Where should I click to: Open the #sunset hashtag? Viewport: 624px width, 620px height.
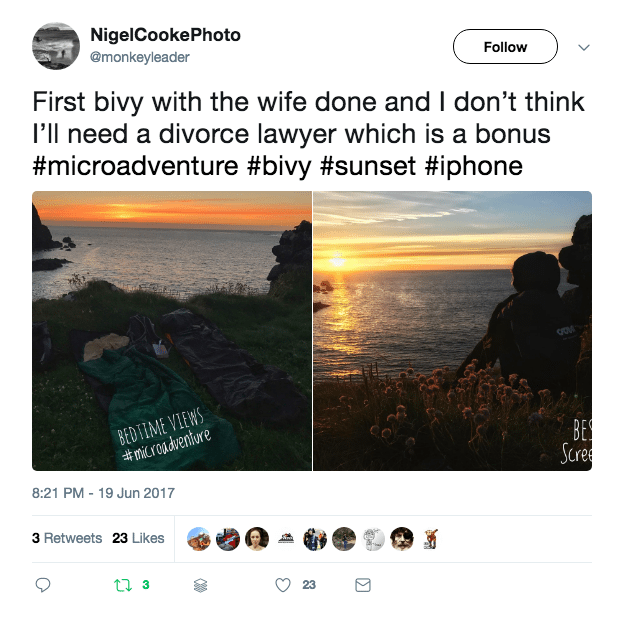click(x=368, y=166)
